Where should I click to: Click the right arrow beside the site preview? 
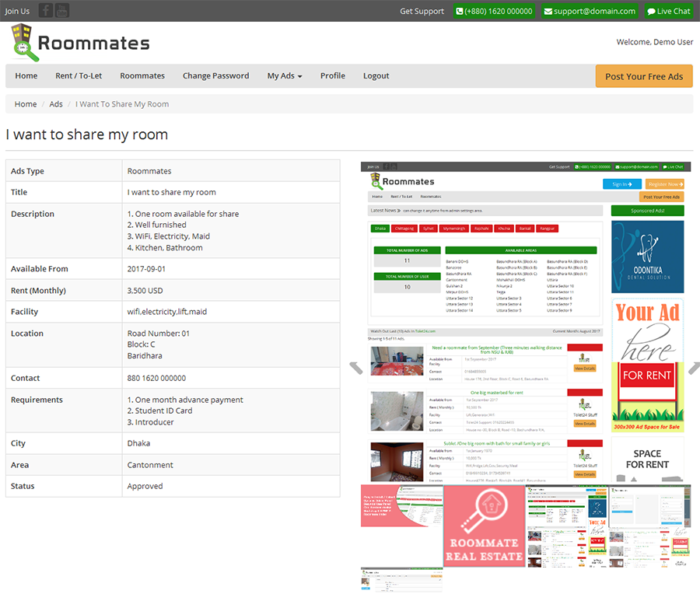(695, 365)
